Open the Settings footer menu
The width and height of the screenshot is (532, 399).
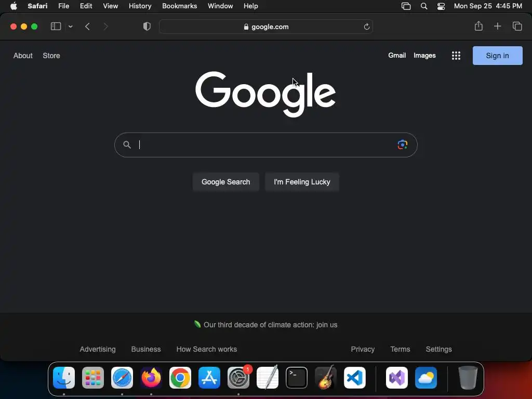tap(438, 349)
